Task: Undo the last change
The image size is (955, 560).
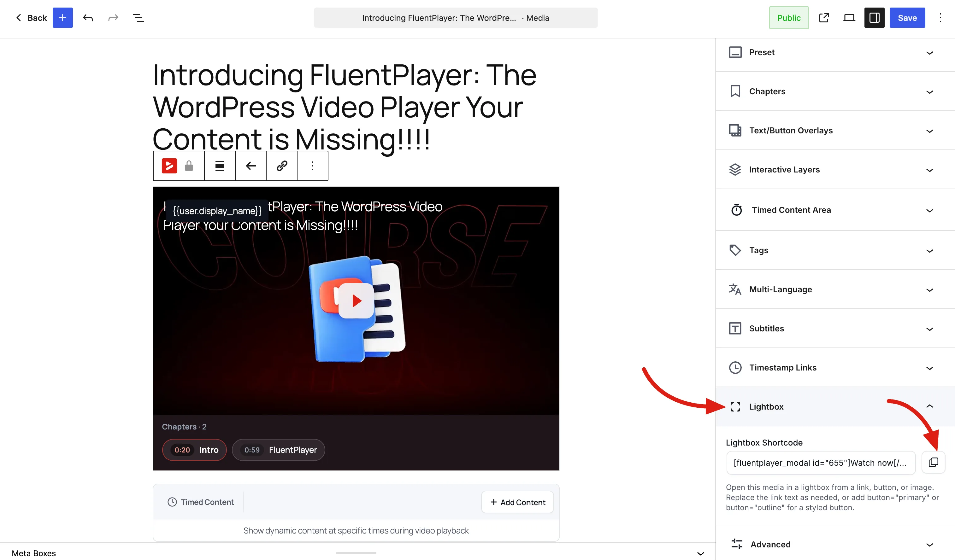Action: [x=88, y=18]
